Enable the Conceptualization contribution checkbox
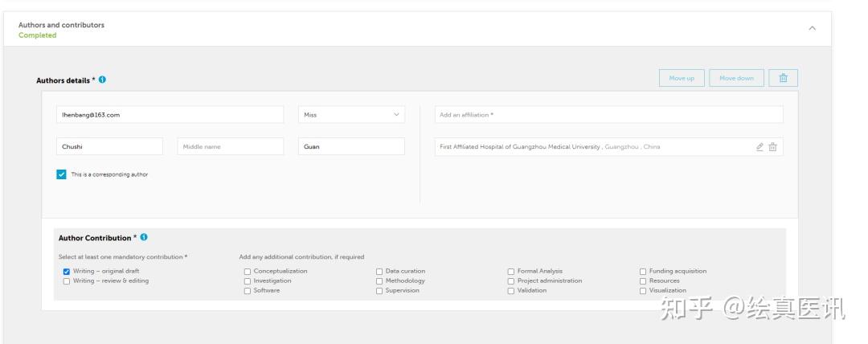The image size is (868, 344). (x=248, y=272)
